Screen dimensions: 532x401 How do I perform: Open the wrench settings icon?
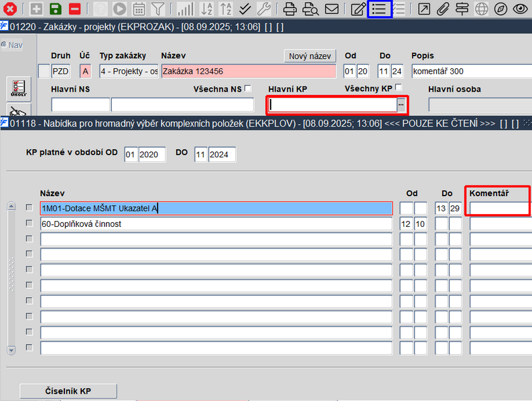(x=263, y=9)
